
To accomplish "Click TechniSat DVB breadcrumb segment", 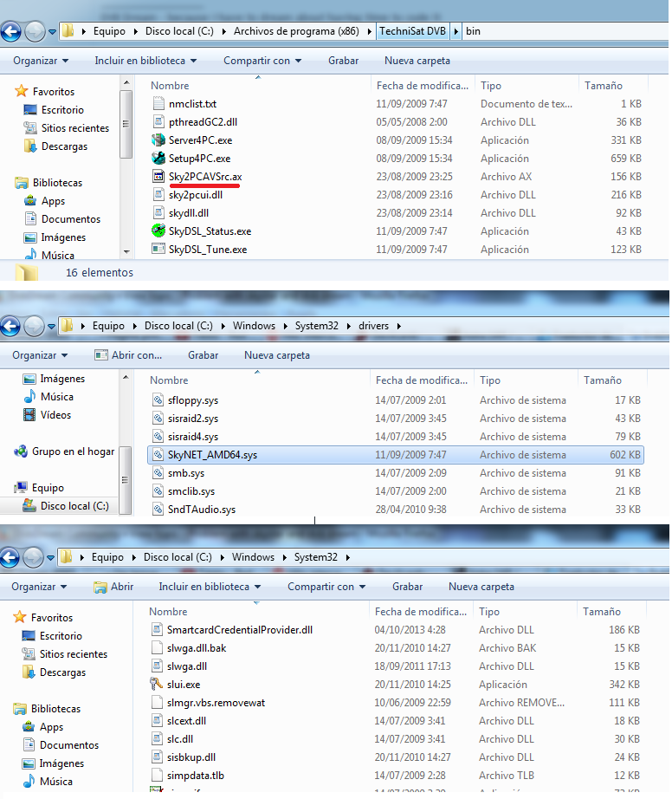I will click(x=412, y=31).
